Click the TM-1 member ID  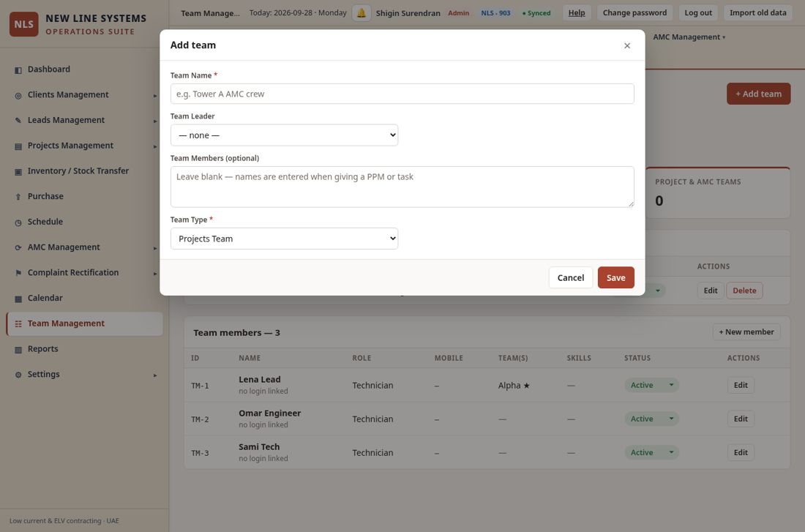pos(200,386)
